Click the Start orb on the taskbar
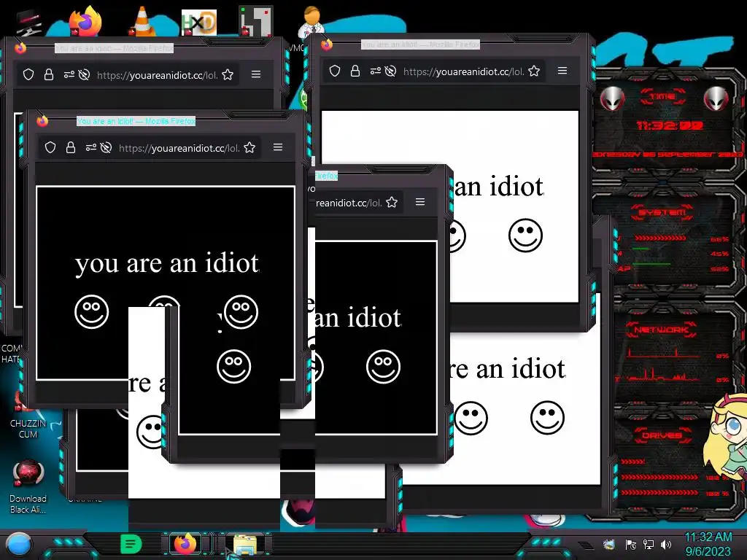 18,545
